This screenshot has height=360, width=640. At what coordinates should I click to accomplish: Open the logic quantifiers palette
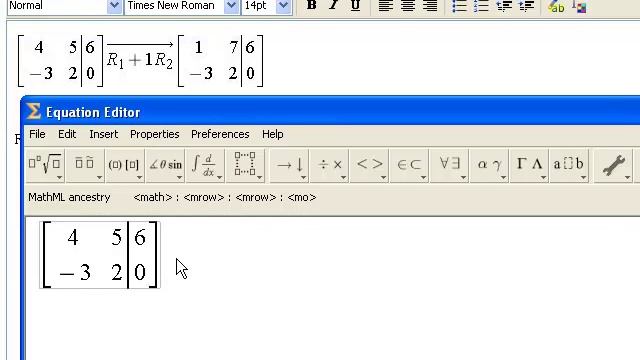(x=449, y=165)
